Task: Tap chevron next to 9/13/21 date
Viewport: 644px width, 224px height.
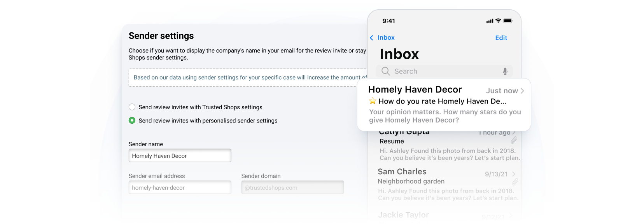Action: click(x=514, y=174)
